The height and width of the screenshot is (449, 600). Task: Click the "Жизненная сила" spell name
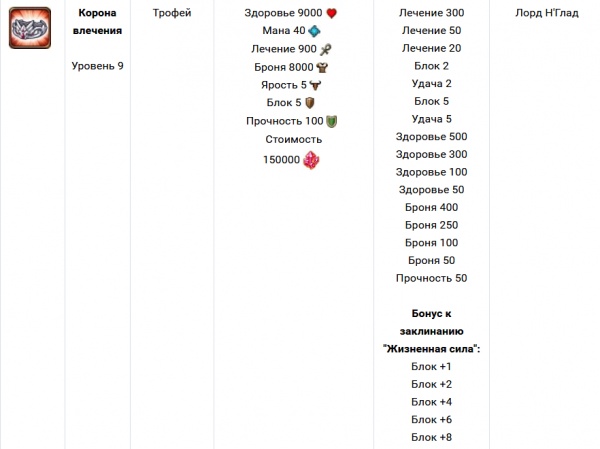click(x=431, y=348)
